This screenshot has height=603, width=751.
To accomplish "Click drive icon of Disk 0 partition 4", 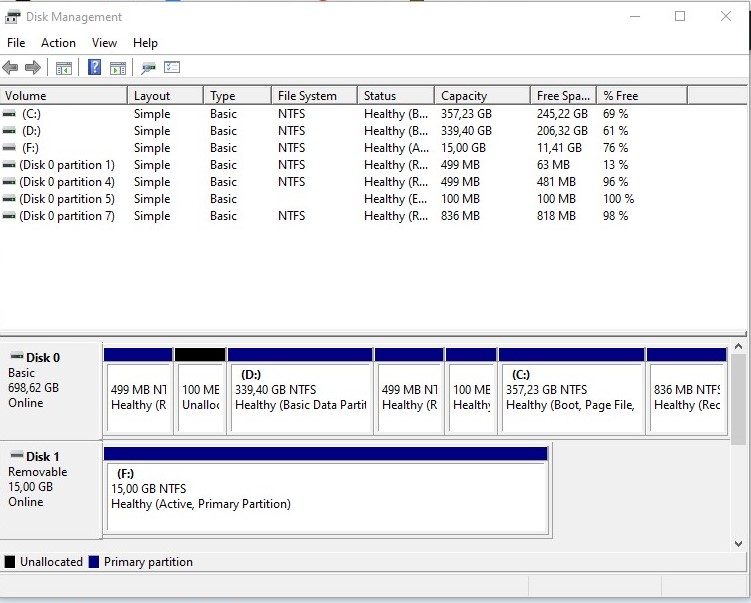I will pyautogui.click(x=9, y=182).
